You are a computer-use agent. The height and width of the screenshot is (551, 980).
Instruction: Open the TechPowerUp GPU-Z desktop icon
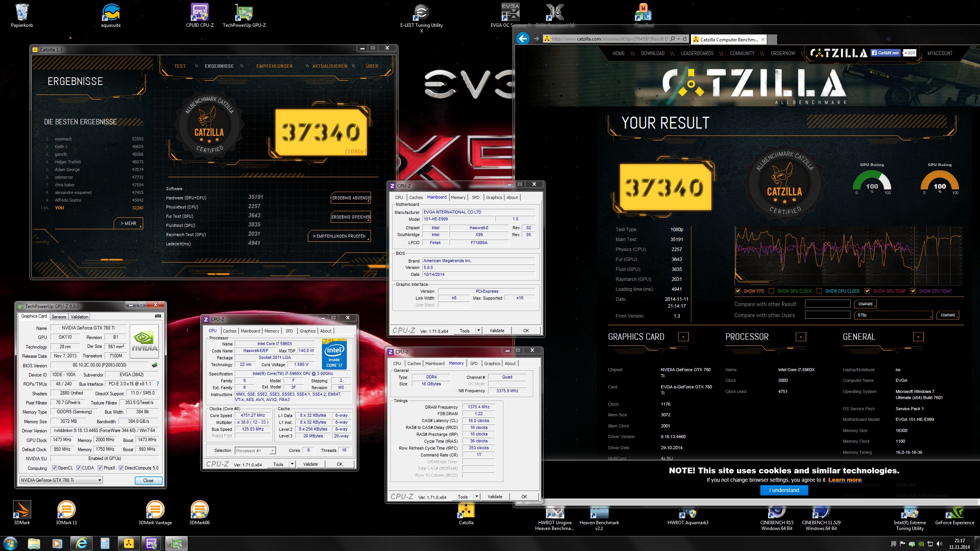244,15
